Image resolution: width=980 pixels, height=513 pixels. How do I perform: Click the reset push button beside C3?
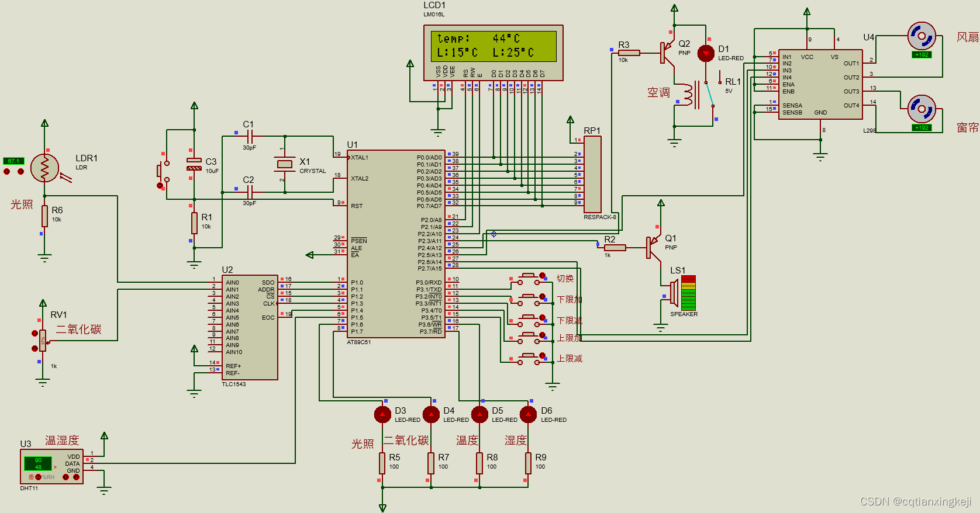point(163,171)
